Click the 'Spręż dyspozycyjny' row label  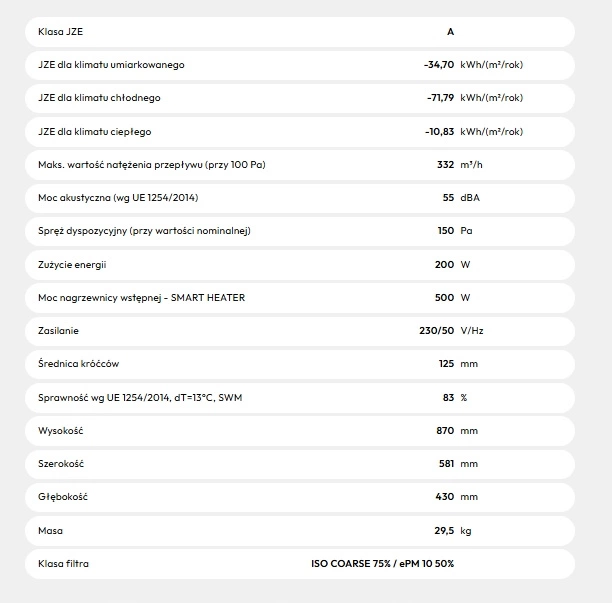[x=143, y=231]
